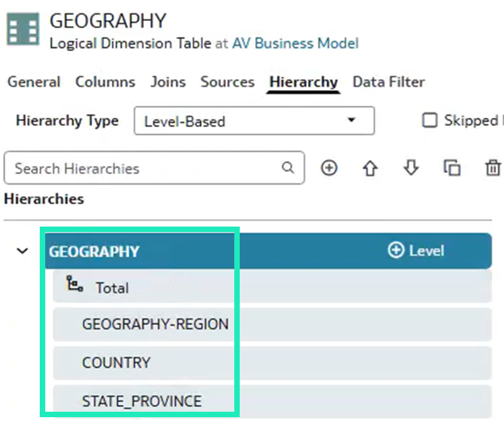Open the Hierarchy Type dropdown
Viewport: 504px width, 421px height.
[x=254, y=121]
